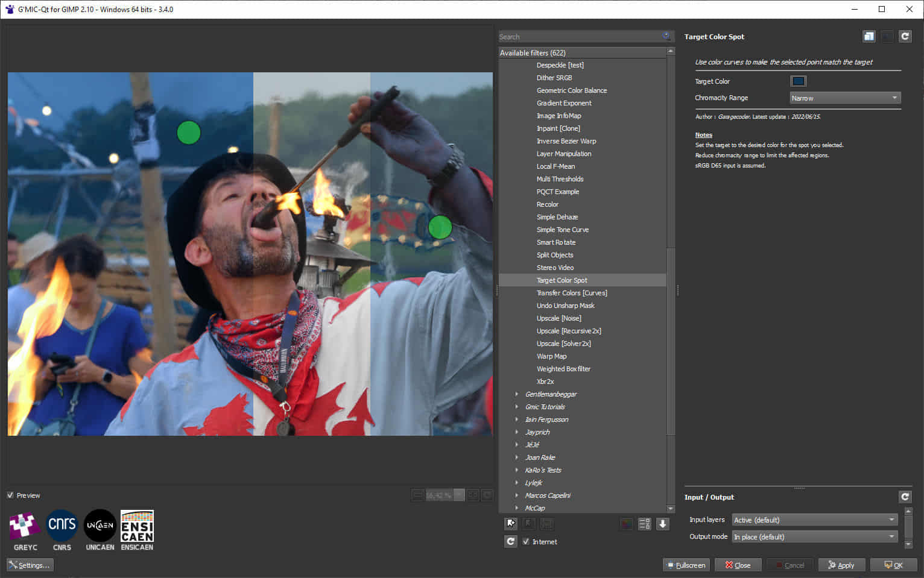Open the Chromacity Range dropdown
The height and width of the screenshot is (578, 924).
click(844, 98)
